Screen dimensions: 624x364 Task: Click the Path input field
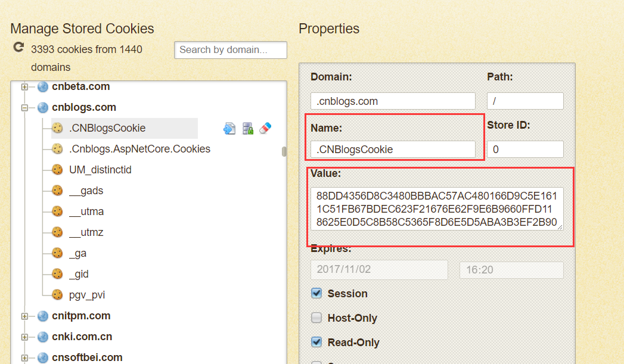click(x=525, y=101)
